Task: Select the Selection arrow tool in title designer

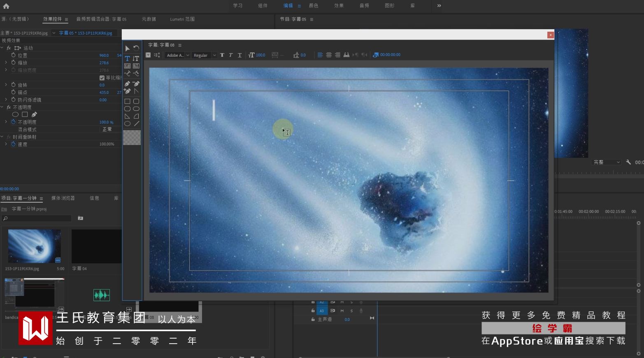Action: pos(127,48)
